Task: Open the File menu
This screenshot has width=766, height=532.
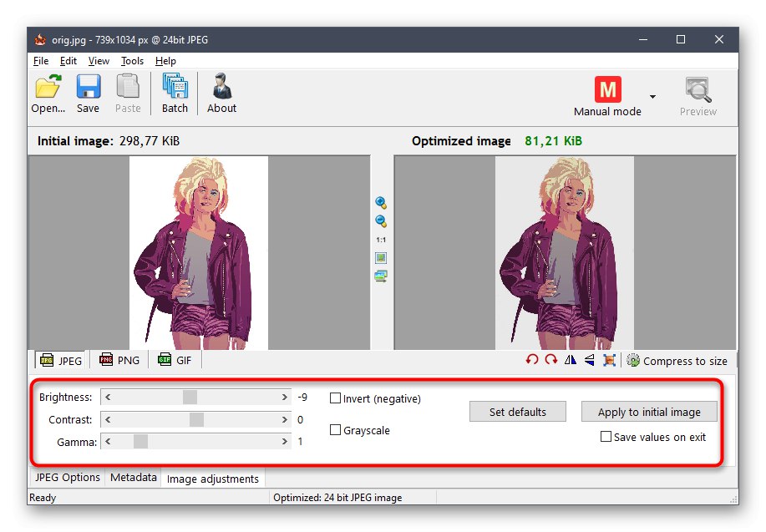Action: [x=41, y=61]
